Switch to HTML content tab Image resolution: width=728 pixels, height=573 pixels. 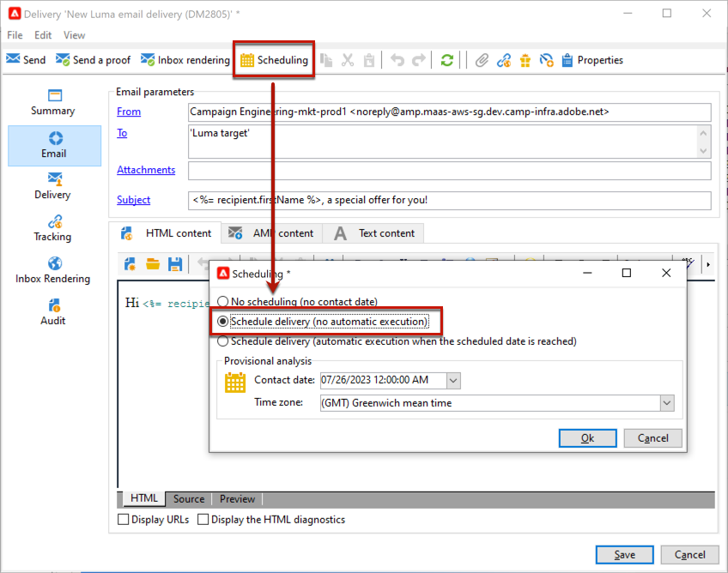click(x=166, y=233)
